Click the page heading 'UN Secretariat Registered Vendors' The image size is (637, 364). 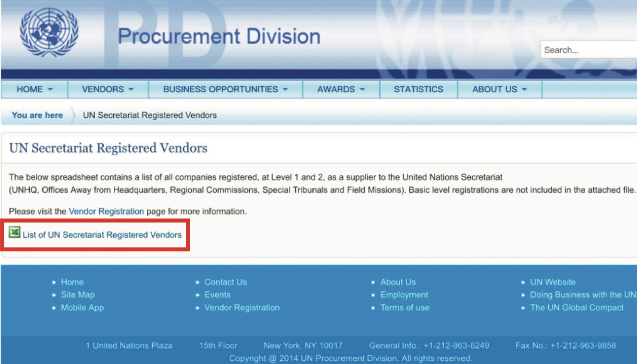click(x=108, y=148)
